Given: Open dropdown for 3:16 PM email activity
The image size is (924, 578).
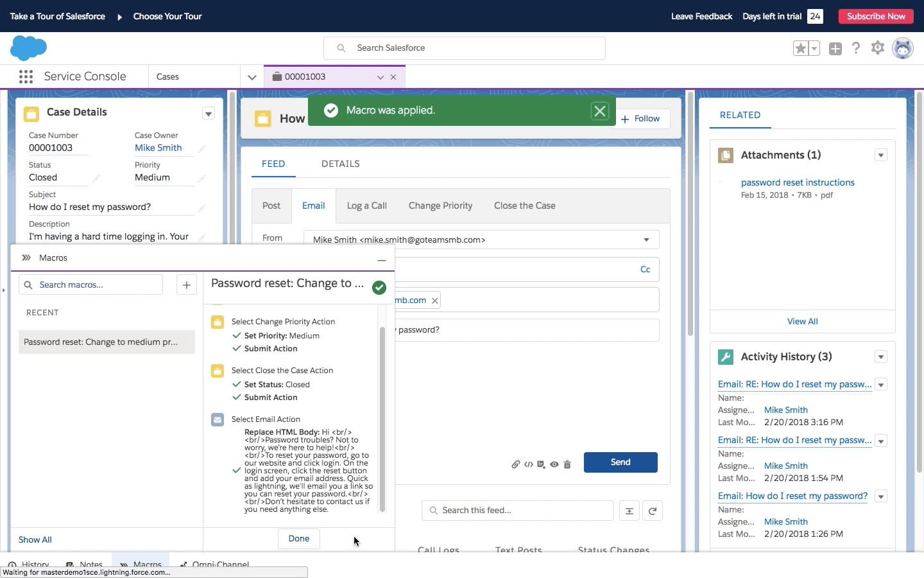Looking at the screenshot, I should (881, 385).
